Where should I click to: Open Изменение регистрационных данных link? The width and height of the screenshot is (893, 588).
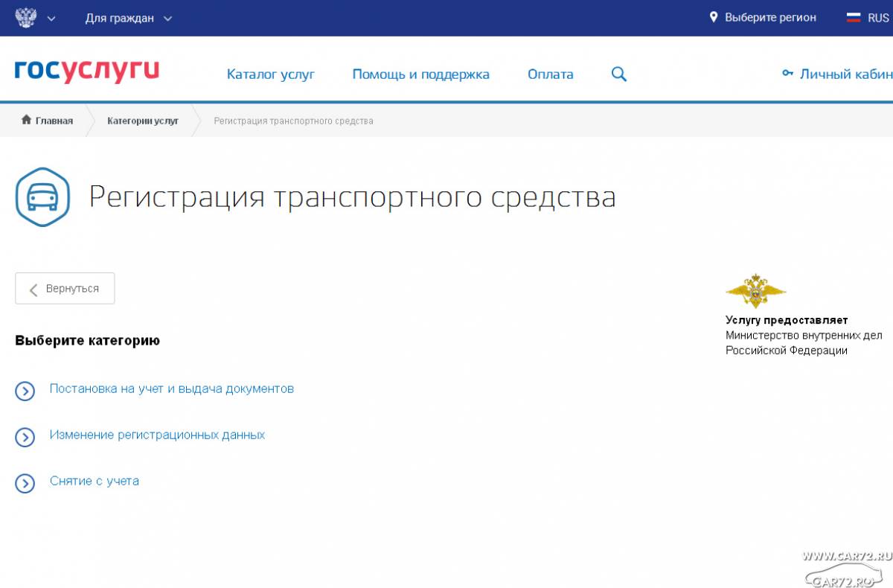[157, 435]
